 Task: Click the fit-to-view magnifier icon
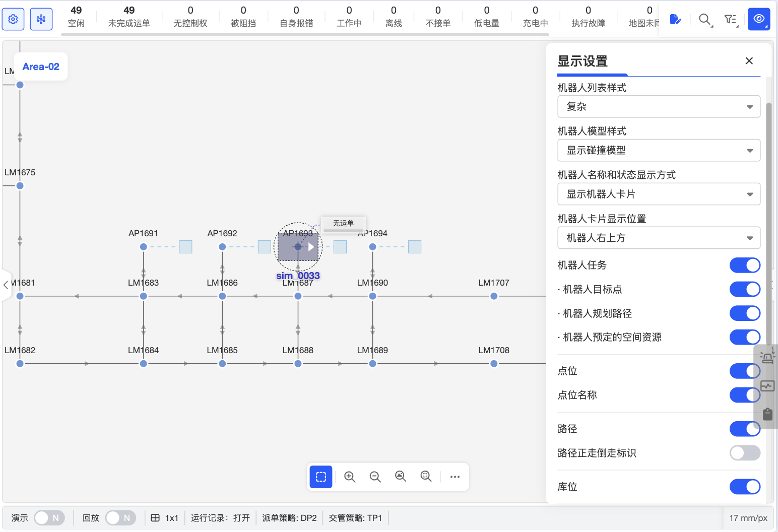click(x=401, y=476)
